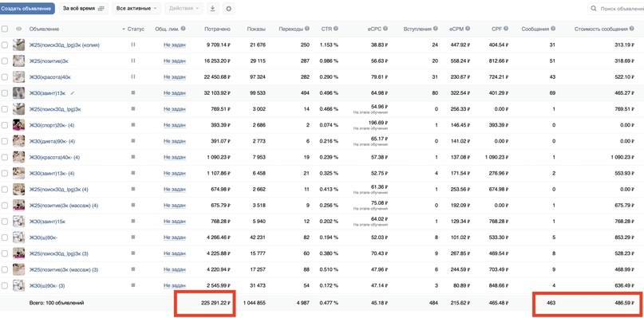The width and height of the screenshot is (644, 318).
Task: Click the search magnifier icon
Action: [594, 8]
